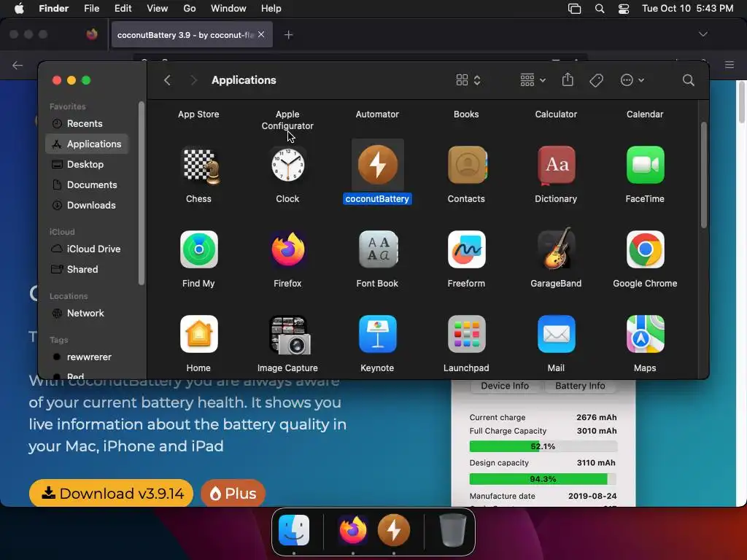Select the Font Book app icon
The image size is (747, 560).
[377, 249]
